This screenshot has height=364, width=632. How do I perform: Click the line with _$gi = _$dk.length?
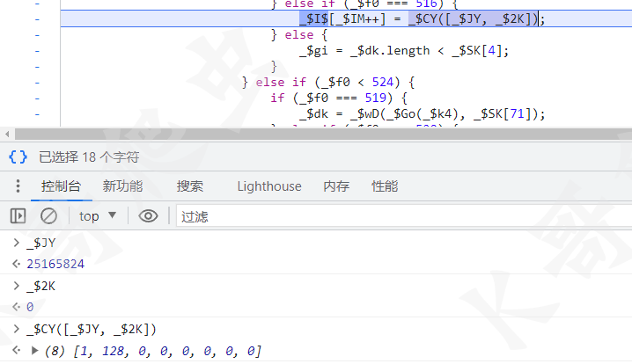[x=404, y=51]
